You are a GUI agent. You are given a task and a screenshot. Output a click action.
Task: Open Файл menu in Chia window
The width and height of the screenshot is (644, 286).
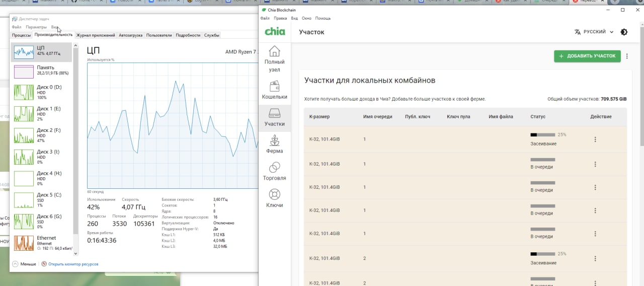pyautogui.click(x=265, y=18)
